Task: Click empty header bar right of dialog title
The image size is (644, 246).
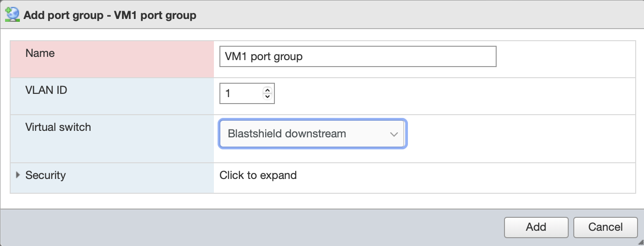Action: click(x=416, y=15)
